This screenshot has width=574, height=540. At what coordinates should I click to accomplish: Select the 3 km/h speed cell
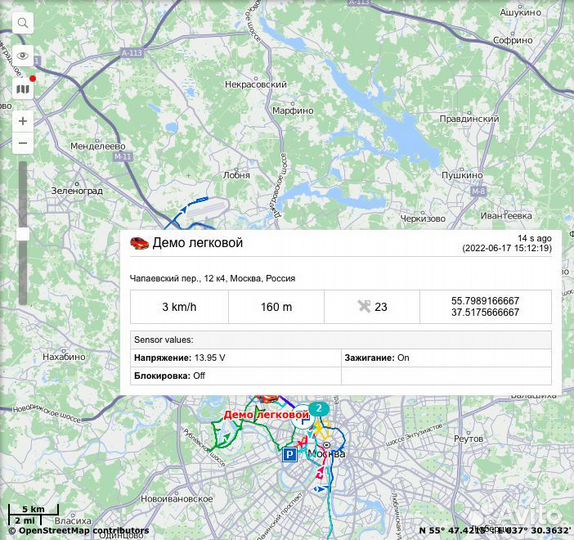pos(179,307)
